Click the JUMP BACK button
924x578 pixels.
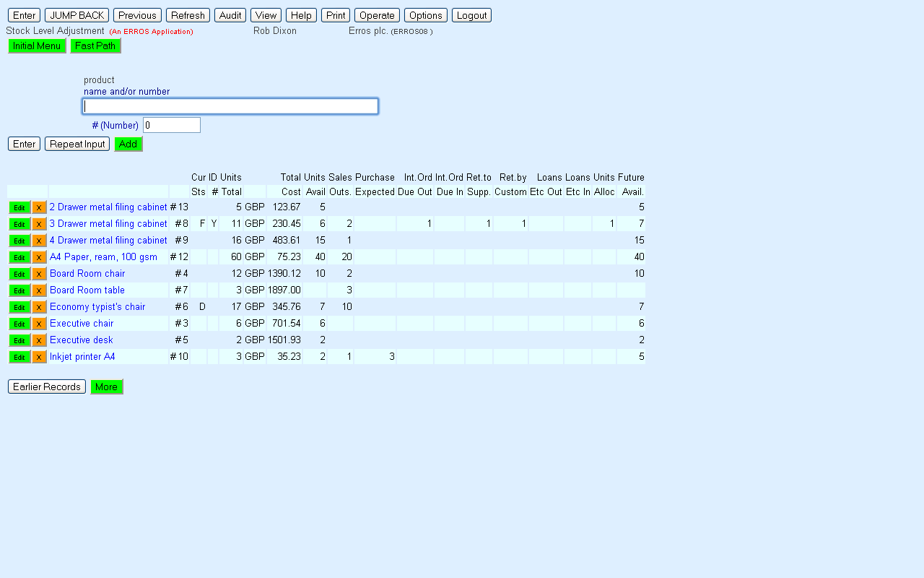point(77,15)
